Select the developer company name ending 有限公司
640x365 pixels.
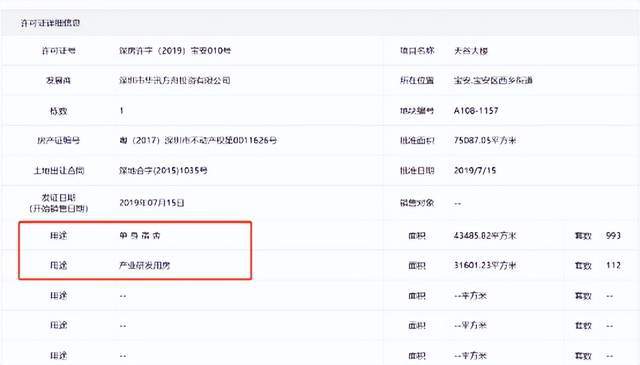point(175,80)
